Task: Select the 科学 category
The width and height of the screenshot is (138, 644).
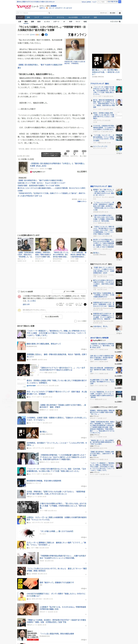Action: pos(71,21)
